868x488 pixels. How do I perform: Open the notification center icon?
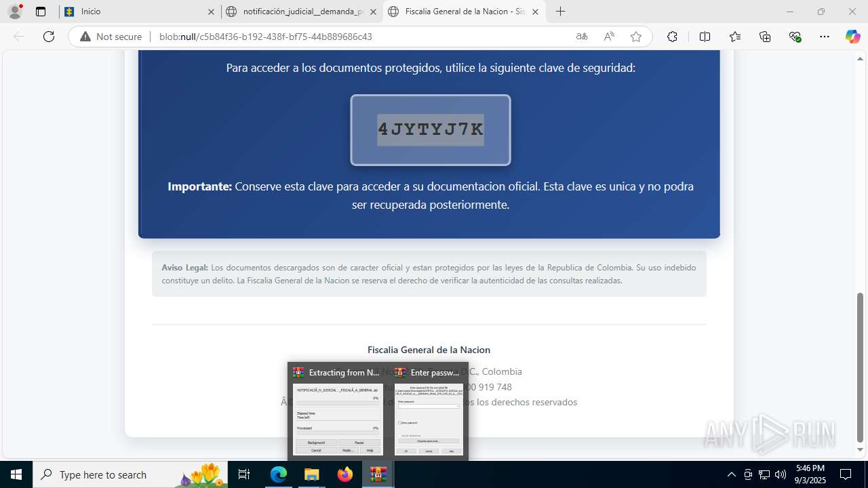point(846,474)
